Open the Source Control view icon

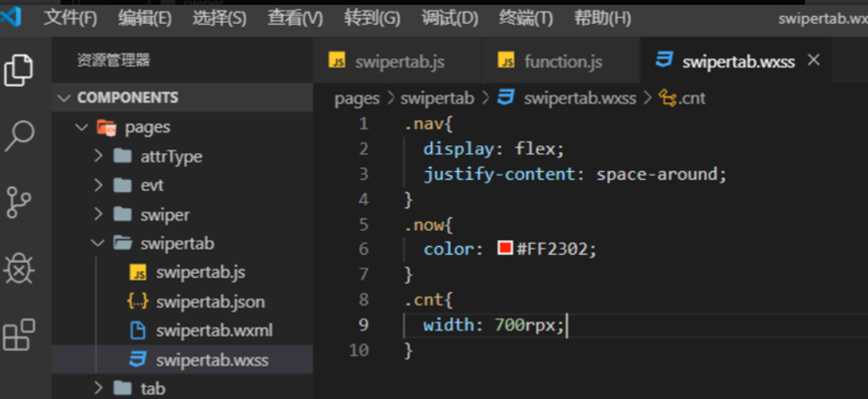click(x=19, y=202)
